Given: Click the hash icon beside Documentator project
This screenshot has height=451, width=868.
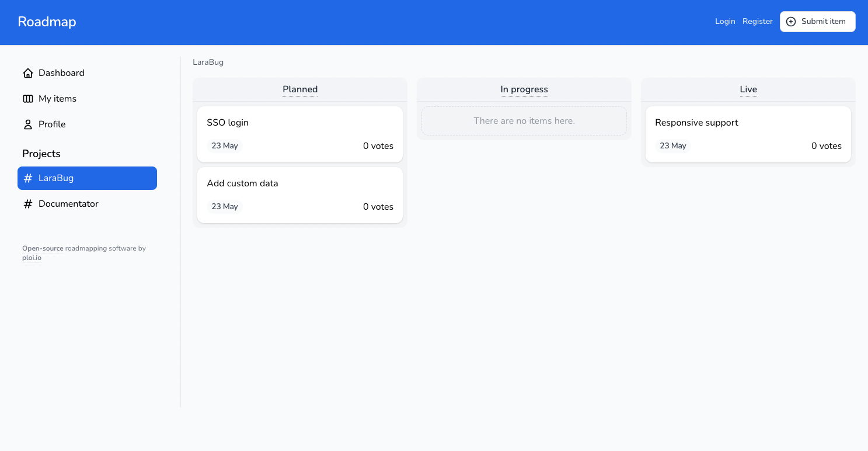Looking at the screenshot, I should click(28, 203).
